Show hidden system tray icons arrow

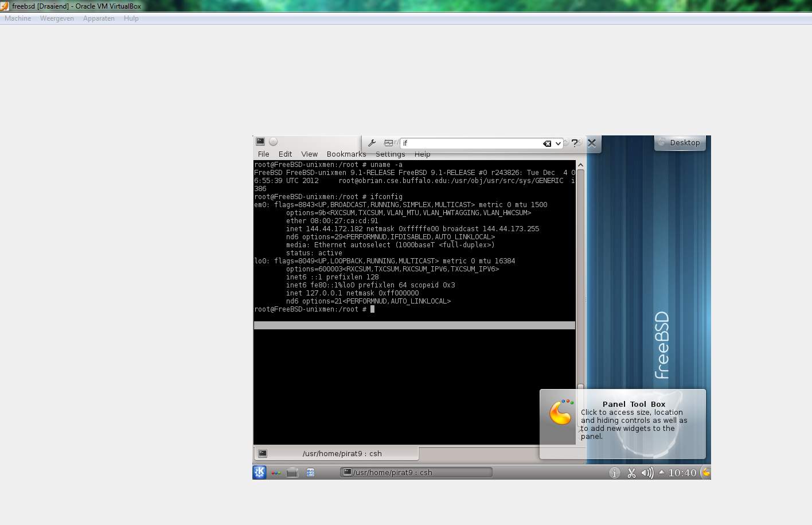coord(661,472)
